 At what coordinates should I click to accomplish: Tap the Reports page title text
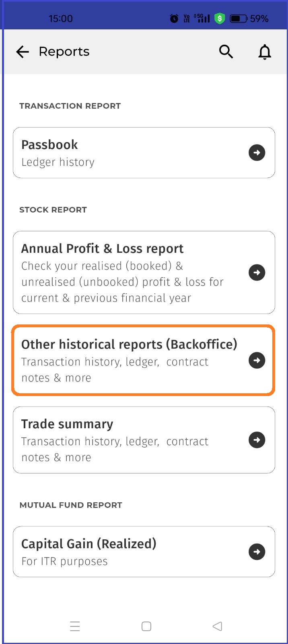pyautogui.click(x=64, y=52)
